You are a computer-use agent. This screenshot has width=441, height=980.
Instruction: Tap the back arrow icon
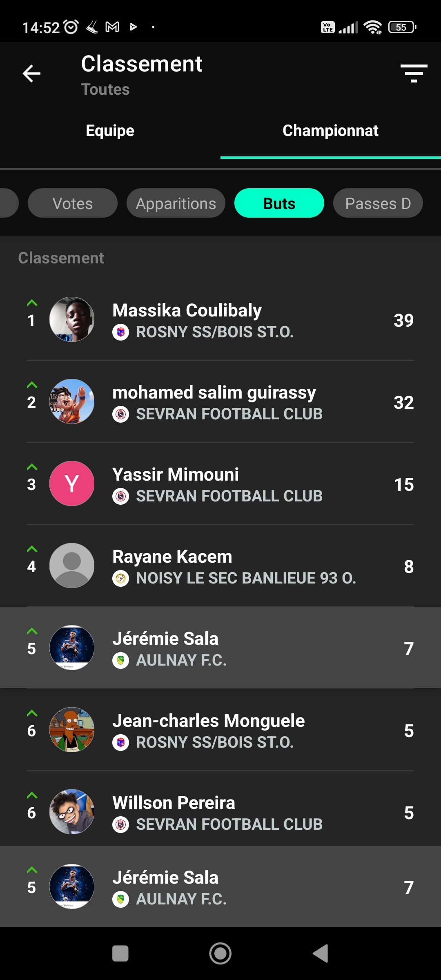click(31, 73)
